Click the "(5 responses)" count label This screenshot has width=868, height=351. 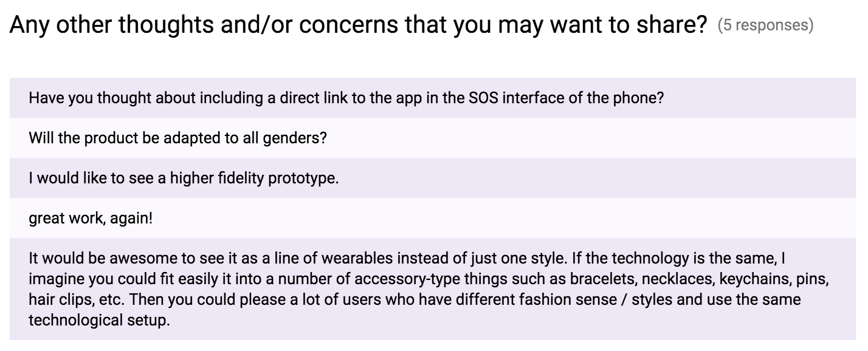[765, 25]
